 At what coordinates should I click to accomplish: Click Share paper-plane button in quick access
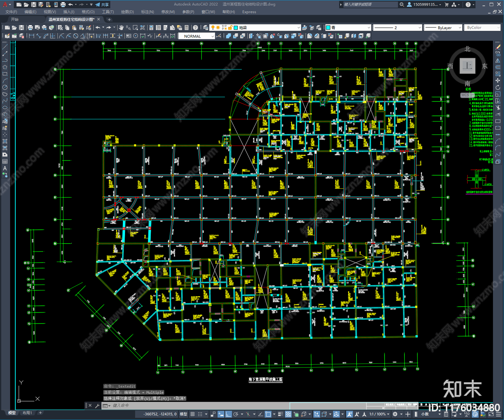point(102,4)
